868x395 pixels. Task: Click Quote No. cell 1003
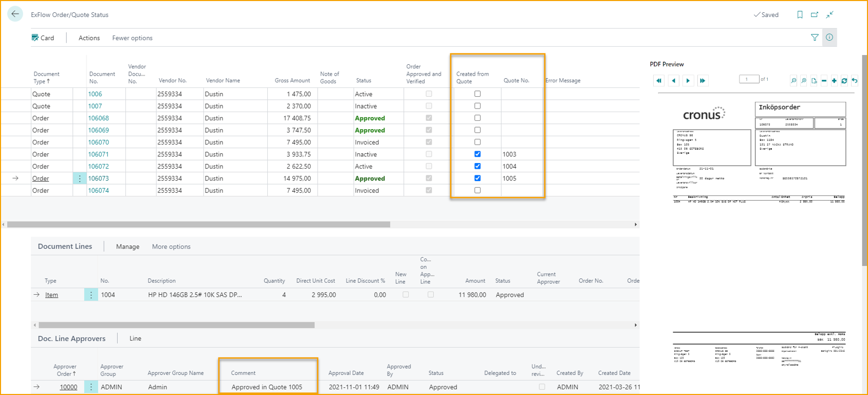pyautogui.click(x=509, y=154)
